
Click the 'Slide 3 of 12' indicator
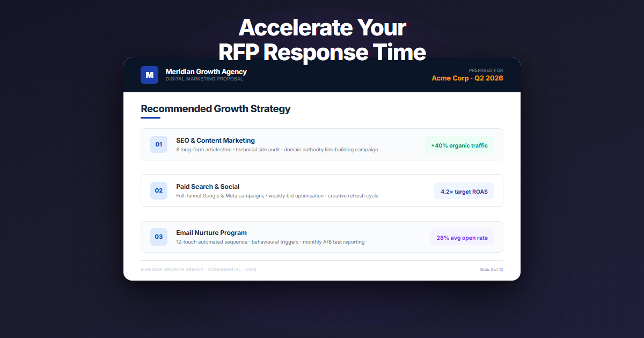tap(492, 269)
